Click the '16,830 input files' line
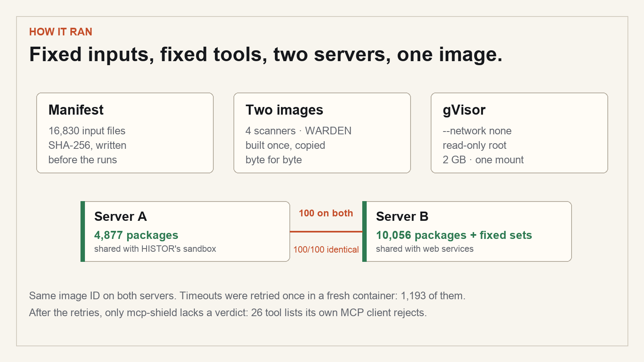 coord(87,131)
